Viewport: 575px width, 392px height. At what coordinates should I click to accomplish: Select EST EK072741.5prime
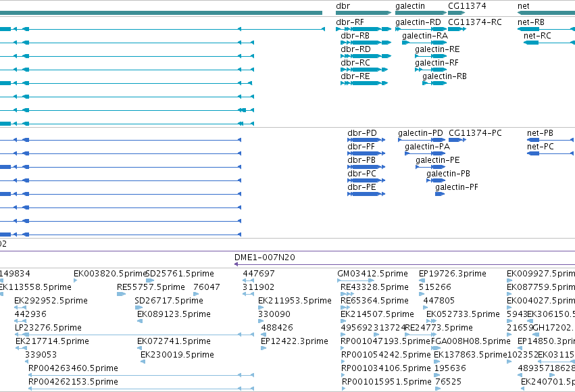pyautogui.click(x=174, y=341)
